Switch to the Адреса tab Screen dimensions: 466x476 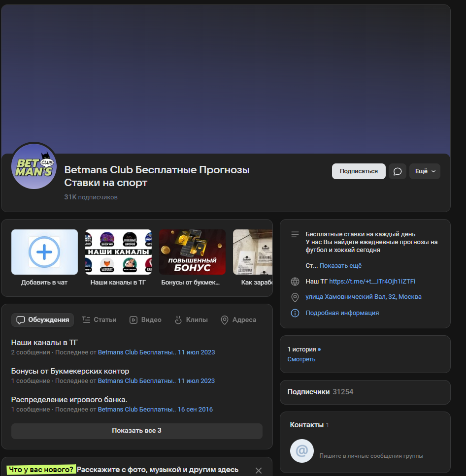(x=238, y=319)
